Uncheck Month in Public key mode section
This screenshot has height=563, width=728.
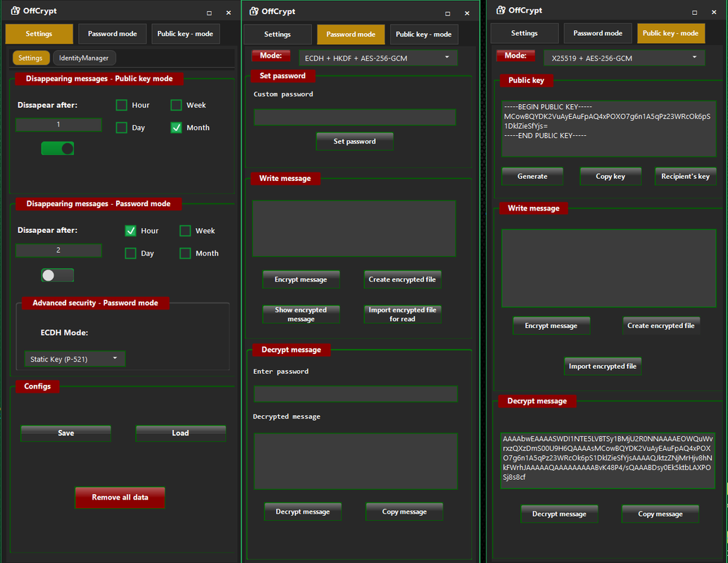[x=177, y=127]
